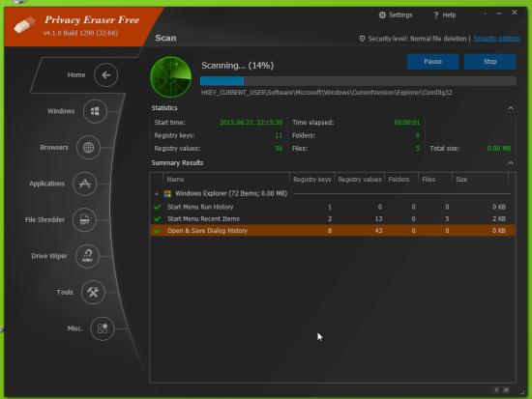532x399 pixels.
Task: Stop the scan
Action: coord(490,62)
